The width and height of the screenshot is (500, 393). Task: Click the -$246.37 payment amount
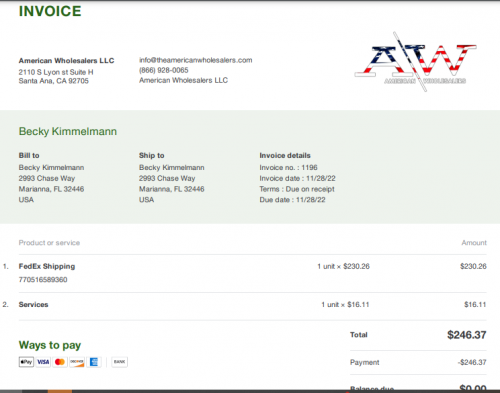point(472,362)
